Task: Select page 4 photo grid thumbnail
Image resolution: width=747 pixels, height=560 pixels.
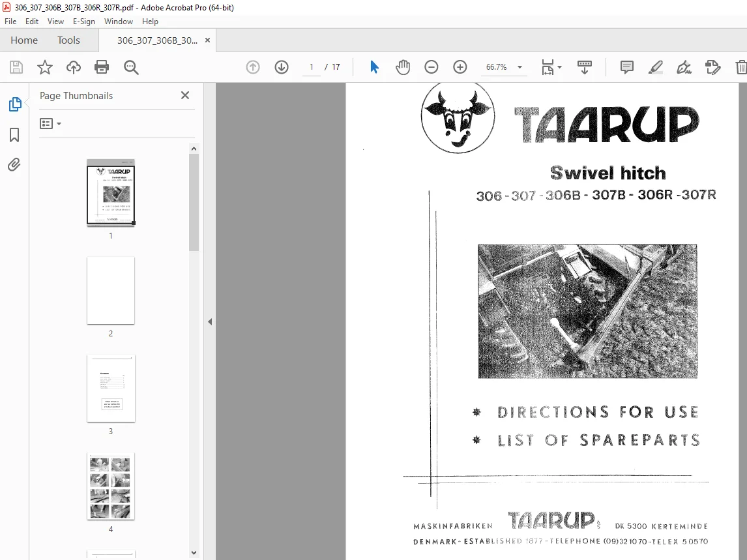Action: point(111,486)
